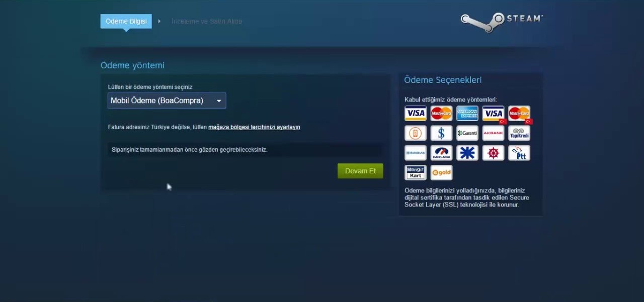
Task: Click the Visa icon with Turkish flag
Action: pos(494,114)
